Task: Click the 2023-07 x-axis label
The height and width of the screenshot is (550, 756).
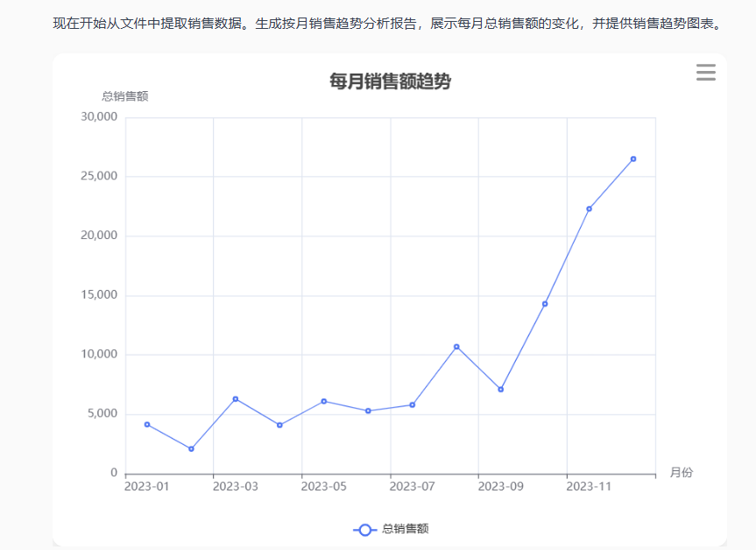Action: click(412, 486)
